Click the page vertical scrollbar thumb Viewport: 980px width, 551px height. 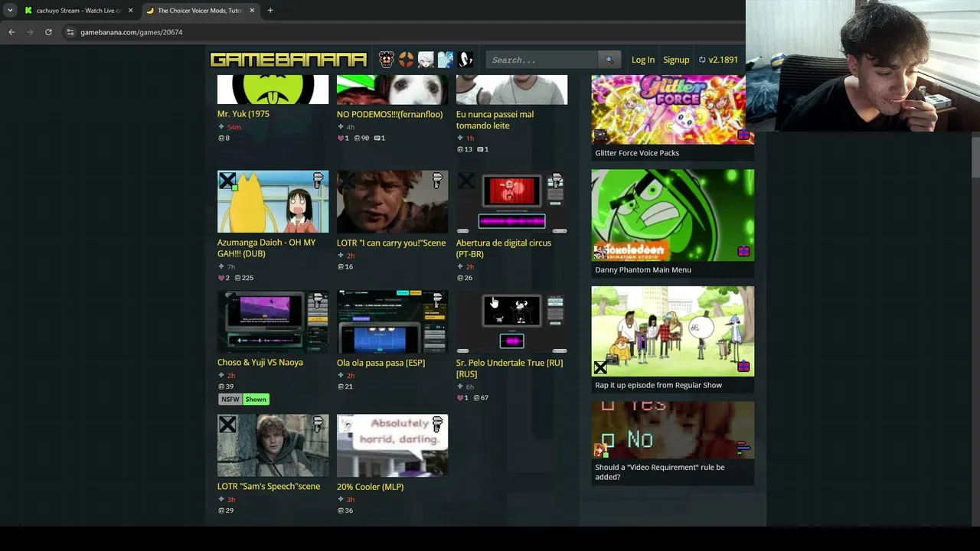975,157
